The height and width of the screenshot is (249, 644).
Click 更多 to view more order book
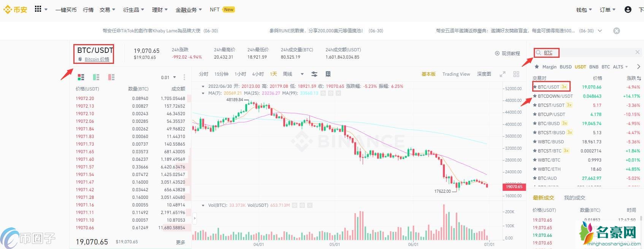point(181,242)
